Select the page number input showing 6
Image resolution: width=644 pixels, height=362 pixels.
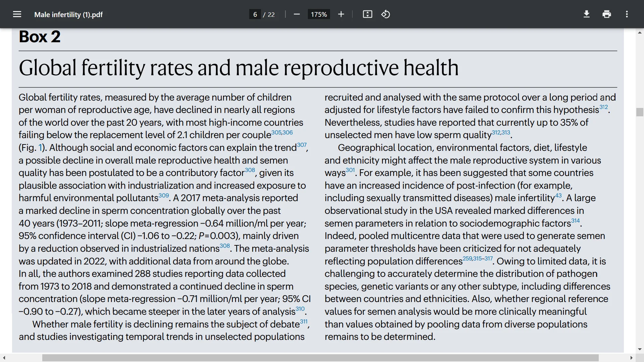255,14
